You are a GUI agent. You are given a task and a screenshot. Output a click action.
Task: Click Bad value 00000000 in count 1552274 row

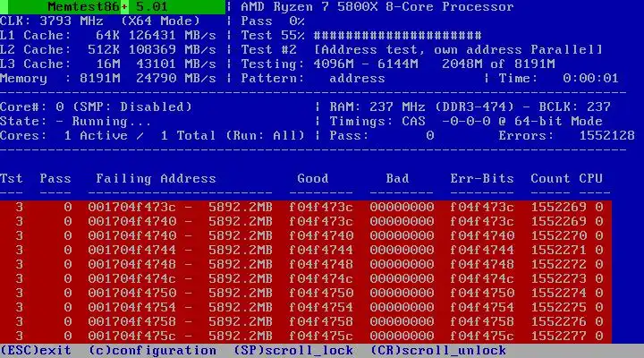pos(402,293)
